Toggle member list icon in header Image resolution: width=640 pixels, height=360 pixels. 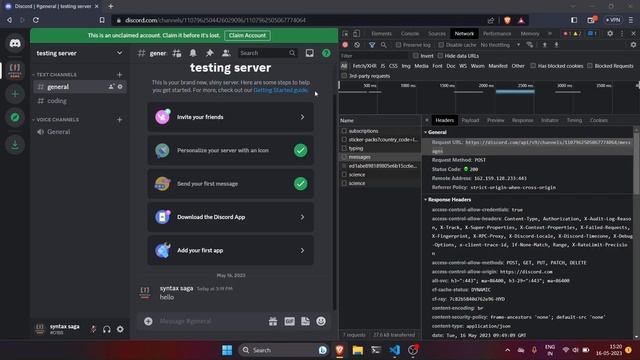[226, 53]
